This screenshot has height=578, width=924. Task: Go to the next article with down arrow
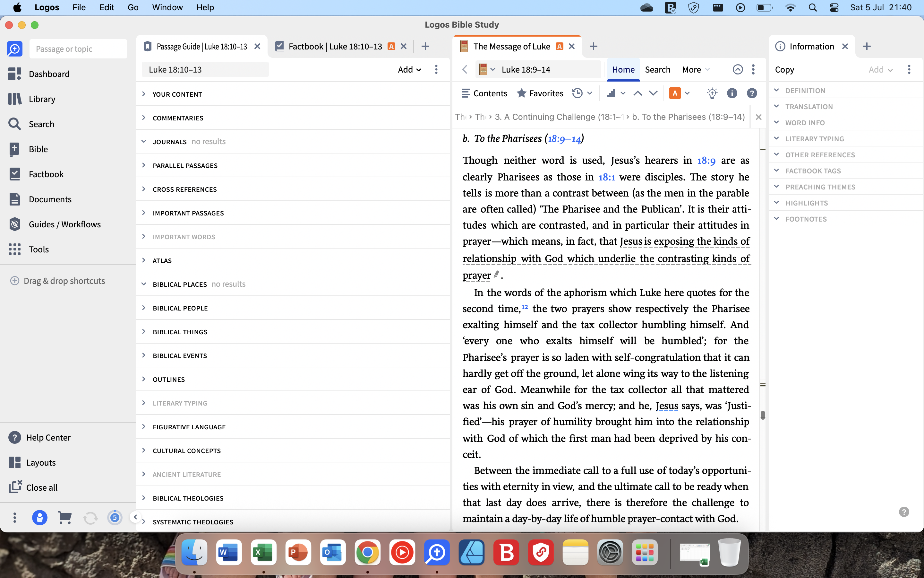click(x=653, y=93)
